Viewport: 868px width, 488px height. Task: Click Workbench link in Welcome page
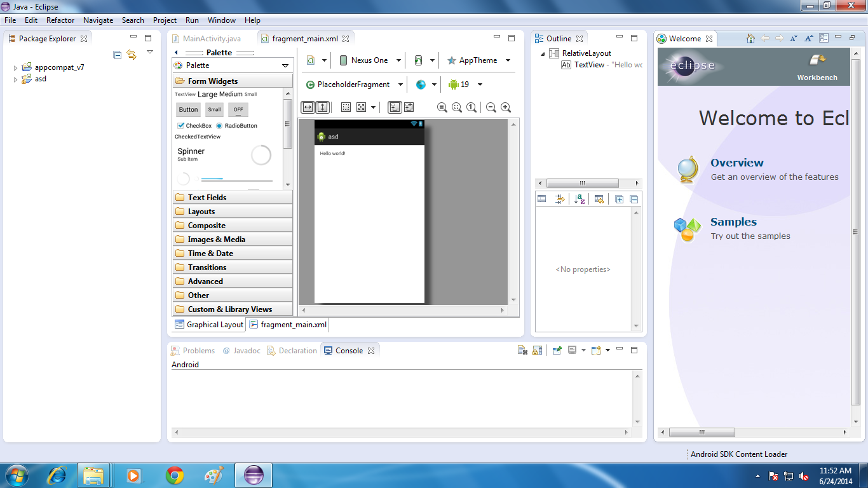tap(817, 67)
